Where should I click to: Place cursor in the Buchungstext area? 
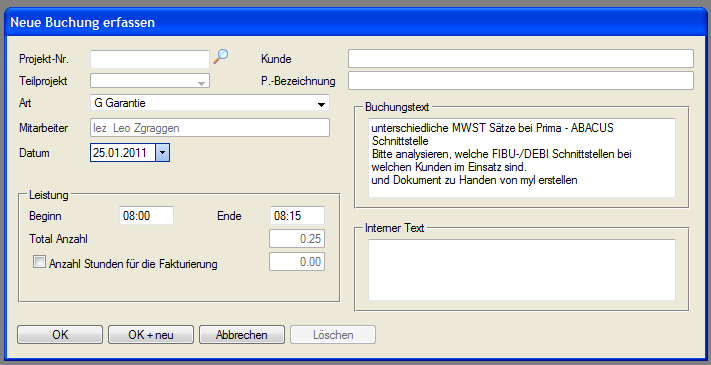click(x=522, y=158)
